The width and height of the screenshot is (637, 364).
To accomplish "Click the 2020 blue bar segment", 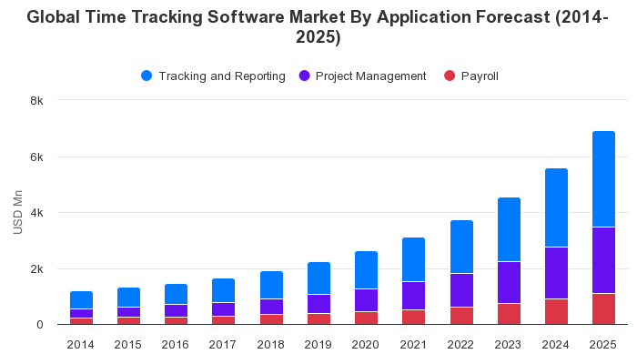I will pos(366,270).
